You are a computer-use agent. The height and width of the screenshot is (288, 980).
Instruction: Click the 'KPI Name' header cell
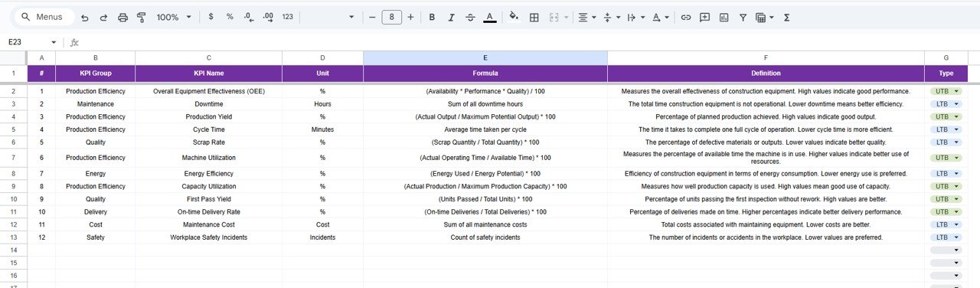(208, 74)
